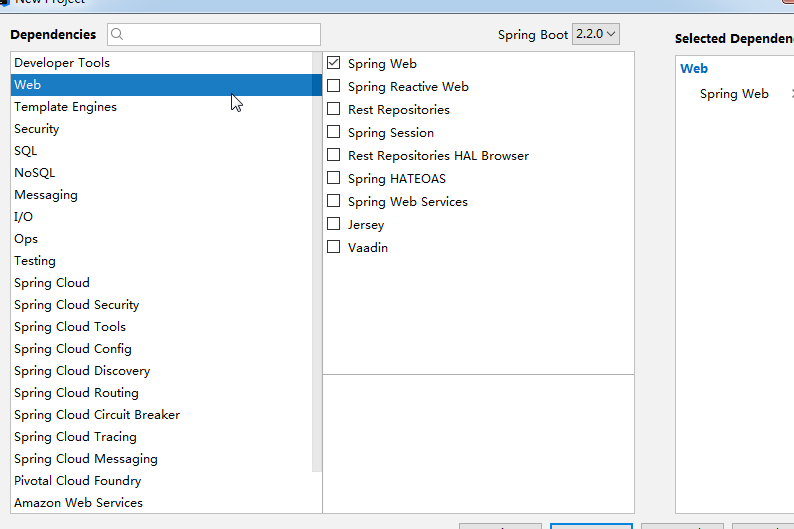Select Spring Cloud Discovery category
Viewport: 794px width, 529px height.
click(x=162, y=371)
